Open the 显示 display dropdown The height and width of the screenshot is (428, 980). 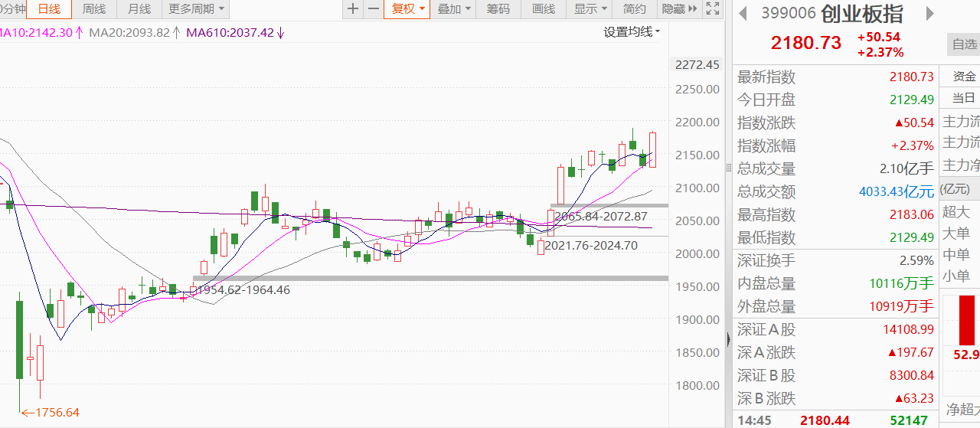click(x=590, y=9)
